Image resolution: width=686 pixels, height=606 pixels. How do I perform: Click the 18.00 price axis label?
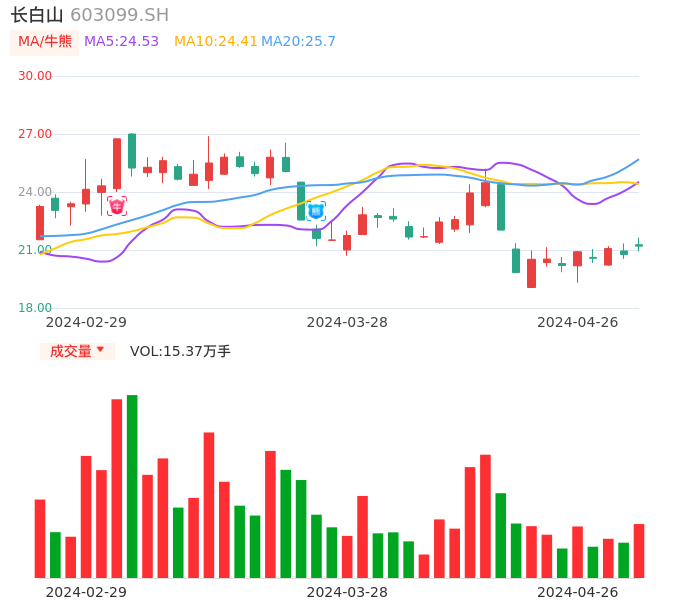tap(35, 308)
